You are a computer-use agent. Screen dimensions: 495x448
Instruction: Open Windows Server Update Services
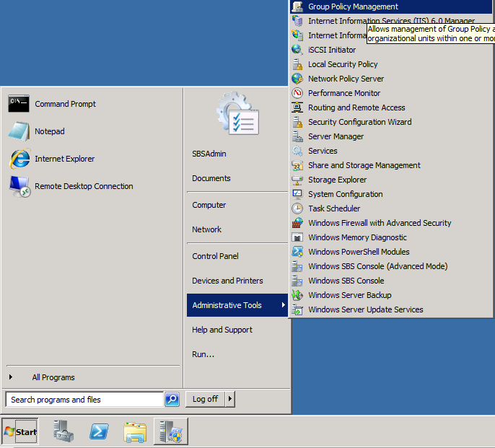point(365,309)
